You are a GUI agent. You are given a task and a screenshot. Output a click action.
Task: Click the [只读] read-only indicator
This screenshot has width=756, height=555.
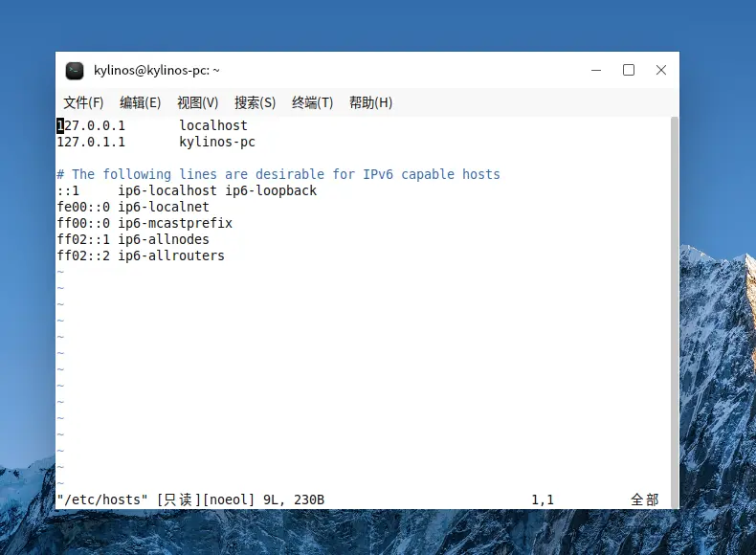pos(178,500)
